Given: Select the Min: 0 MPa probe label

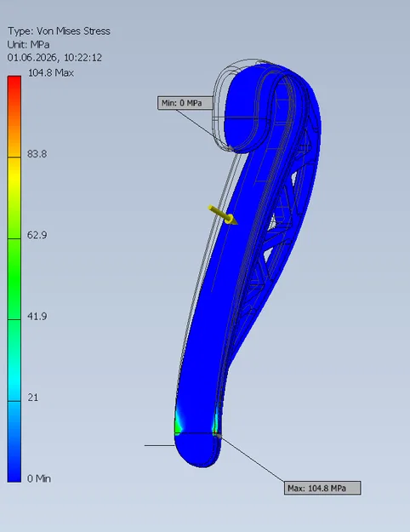Looking at the screenshot, I should (x=185, y=103).
